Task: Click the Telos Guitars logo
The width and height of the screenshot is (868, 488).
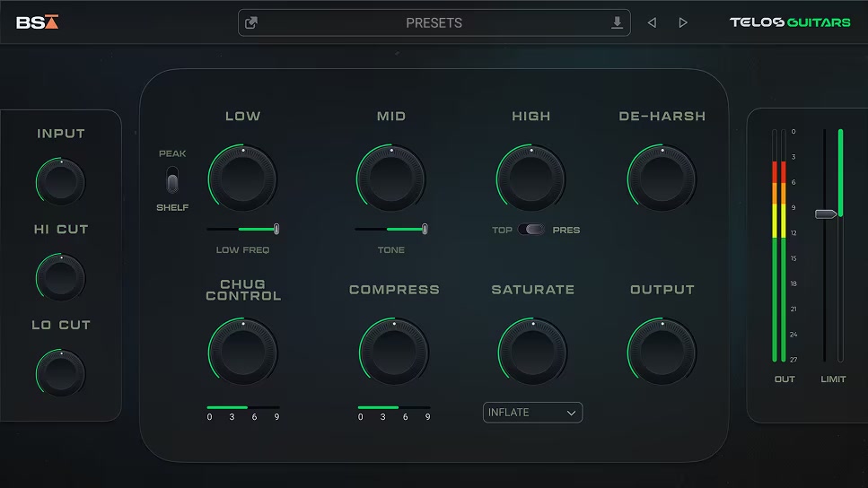Action: click(790, 22)
